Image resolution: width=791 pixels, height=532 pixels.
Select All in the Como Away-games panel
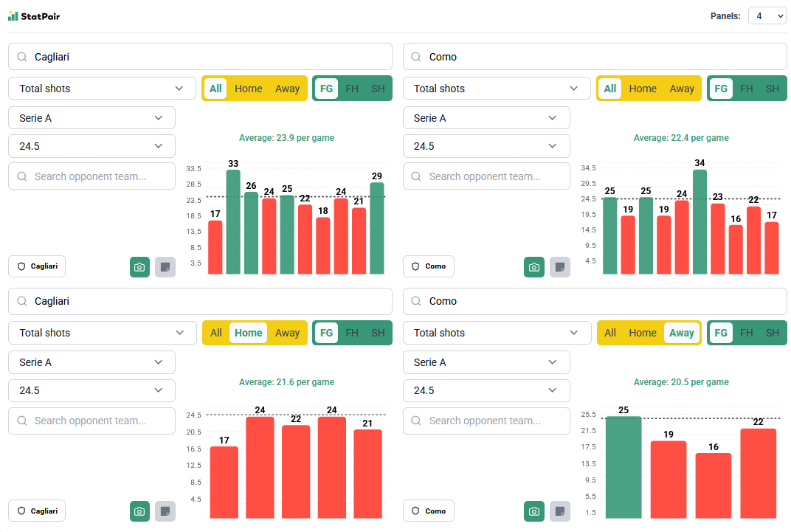[x=610, y=333]
